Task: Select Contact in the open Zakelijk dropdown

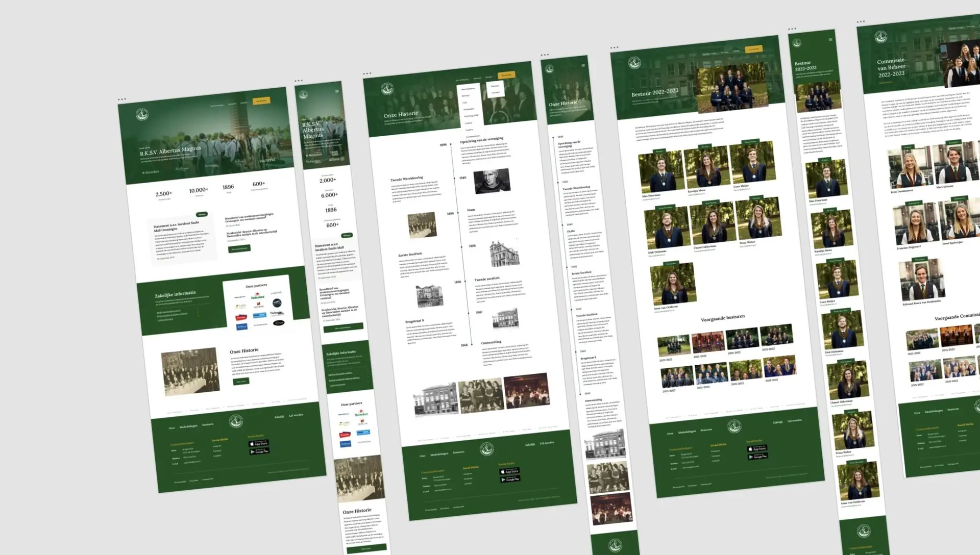Action: (495, 92)
